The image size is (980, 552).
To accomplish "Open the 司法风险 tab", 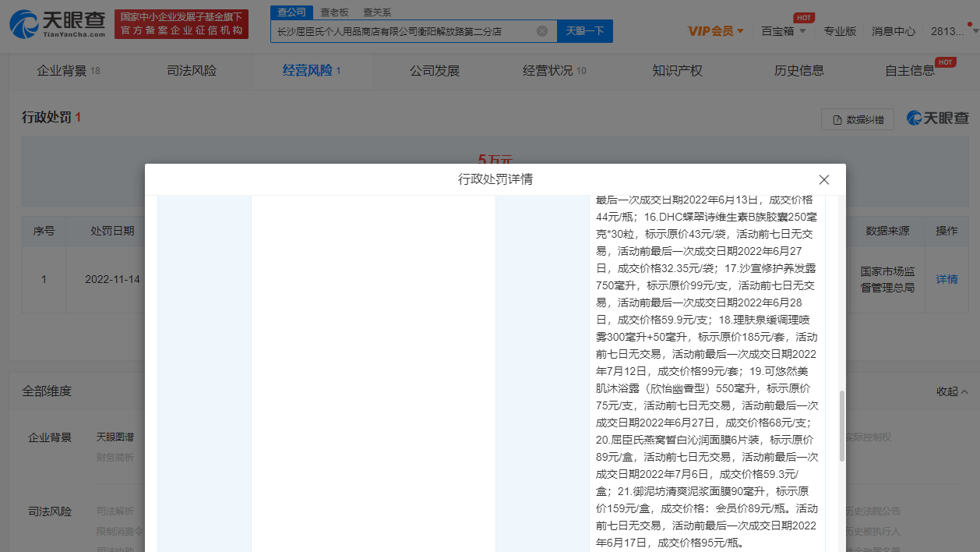I will [x=192, y=71].
